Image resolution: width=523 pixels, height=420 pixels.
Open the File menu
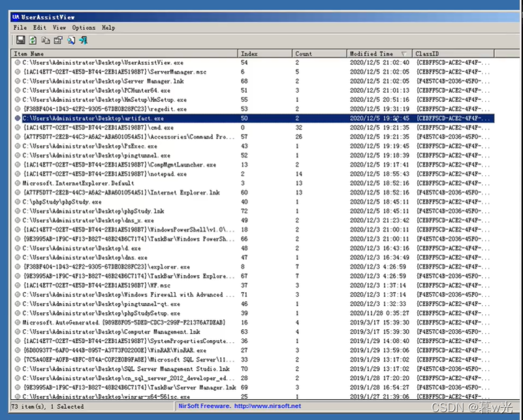pos(20,27)
